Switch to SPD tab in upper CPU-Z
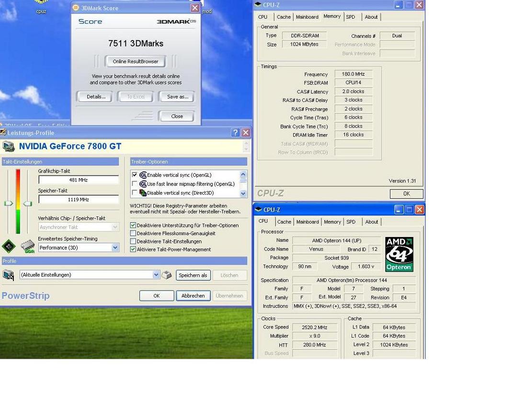This screenshot has height=420, width=525. pos(350,17)
